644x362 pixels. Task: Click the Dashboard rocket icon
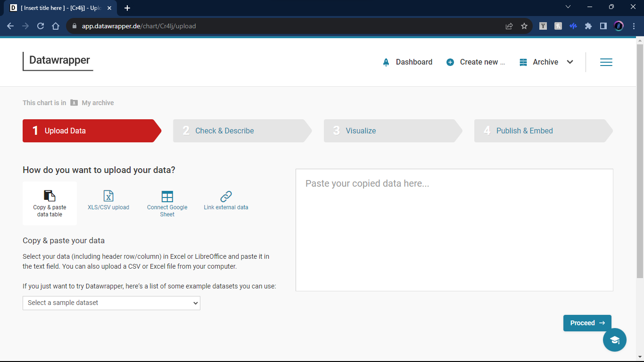[x=386, y=62]
